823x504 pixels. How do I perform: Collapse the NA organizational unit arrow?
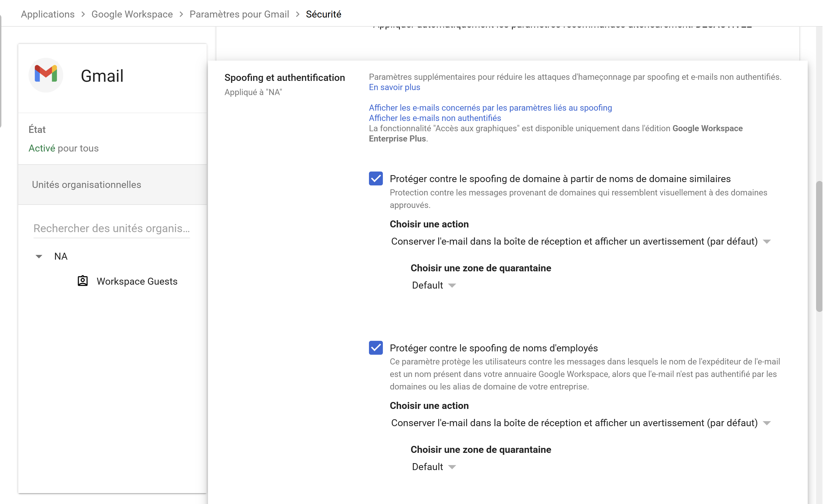pos(39,257)
